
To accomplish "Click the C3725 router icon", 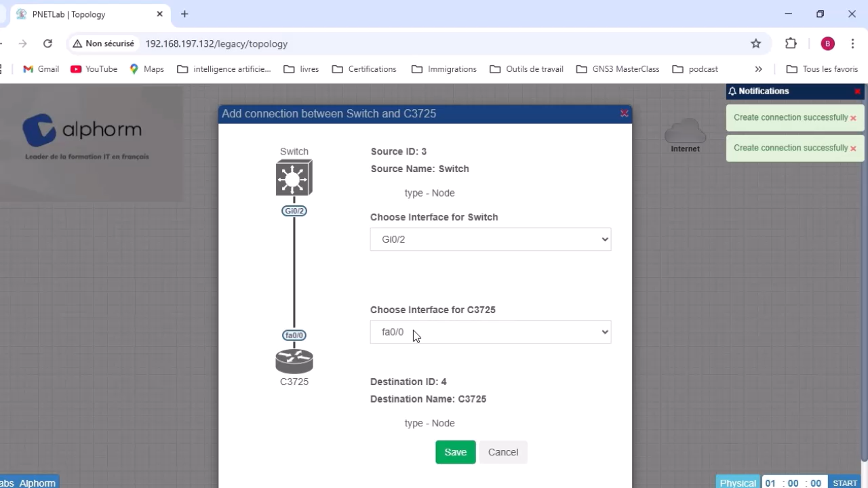I will coord(294,361).
